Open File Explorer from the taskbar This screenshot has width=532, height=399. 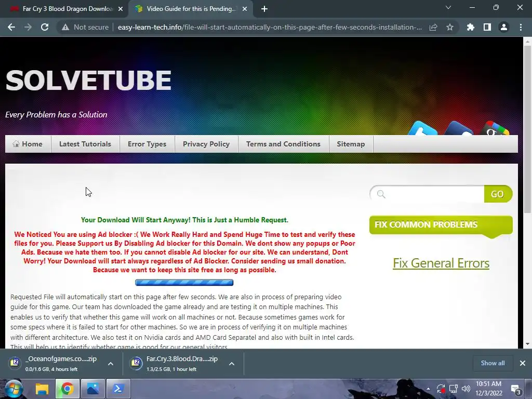point(42,389)
